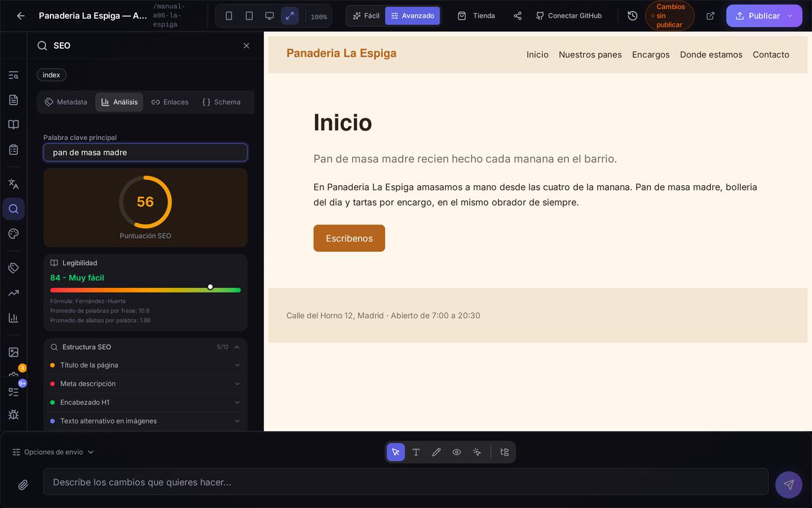Expand Texto alternativo en imágenes row
The image size is (812, 508).
coord(145,421)
